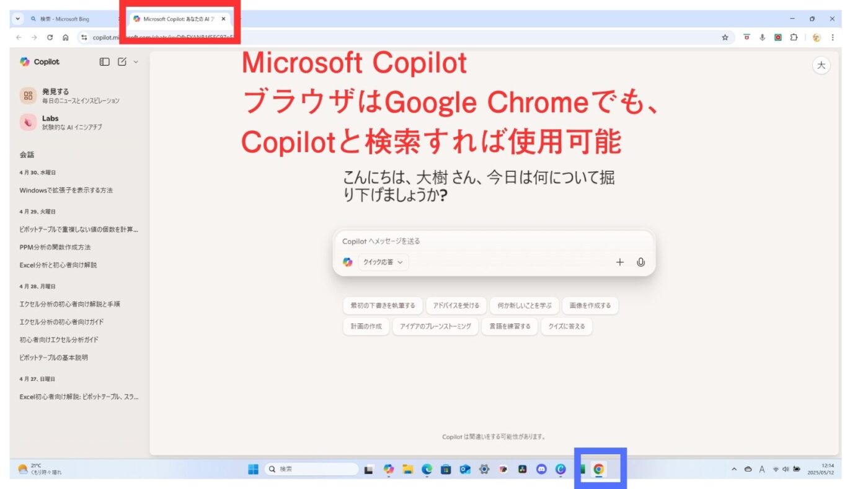Open Chrome tab search dropdown arrow

pos(17,19)
